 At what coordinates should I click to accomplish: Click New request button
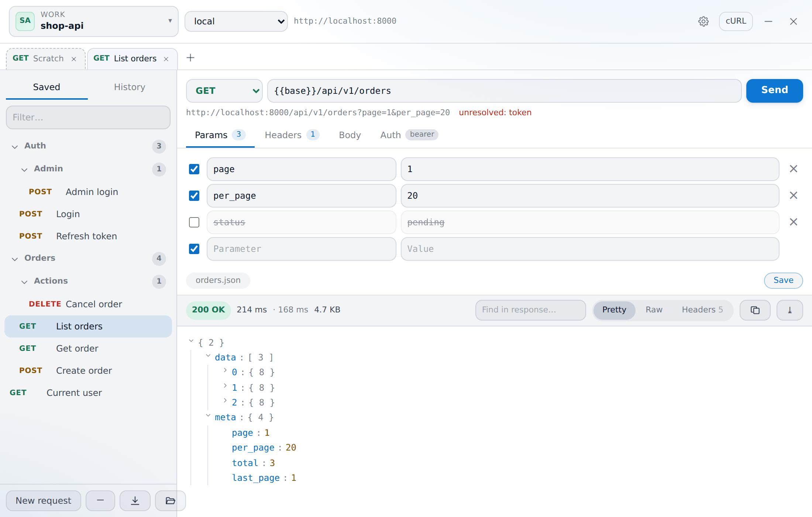44,500
